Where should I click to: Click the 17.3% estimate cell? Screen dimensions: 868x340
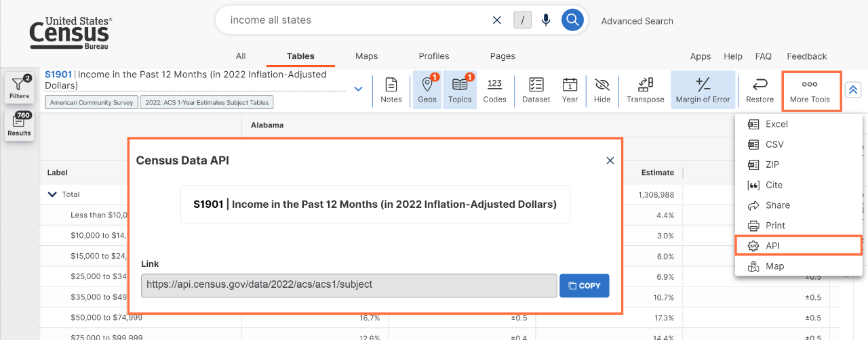664,318
